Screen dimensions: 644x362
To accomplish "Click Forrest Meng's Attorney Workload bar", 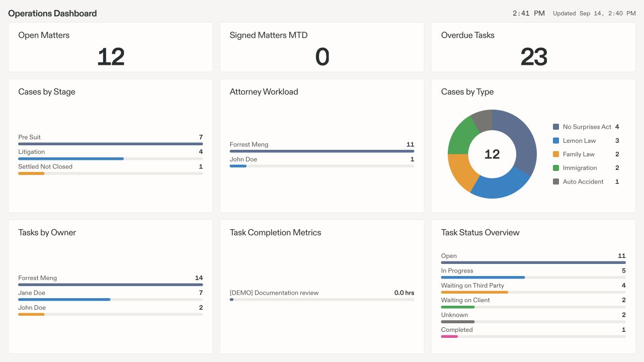I will point(322,151).
